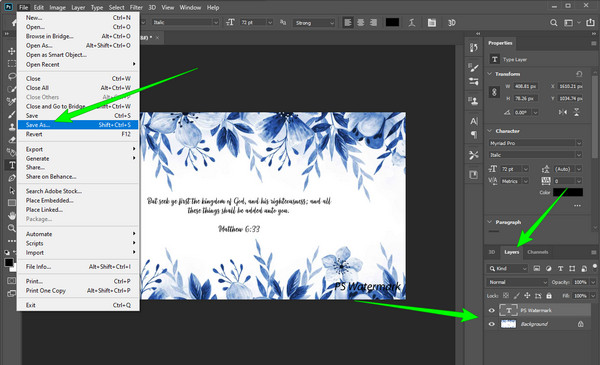Click the Width input field in Transform
Image resolution: width=600 pixels, height=365 pixels.
[525, 86]
